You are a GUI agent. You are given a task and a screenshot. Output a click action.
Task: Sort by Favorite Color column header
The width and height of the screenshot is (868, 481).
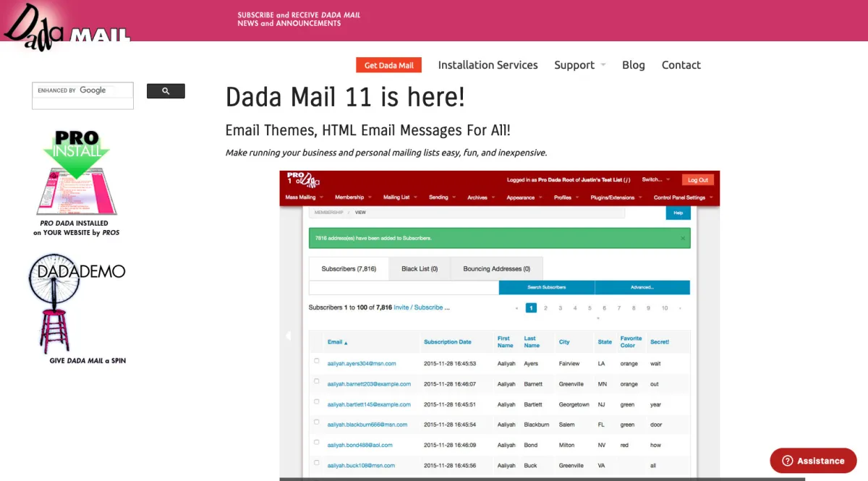[631, 342]
